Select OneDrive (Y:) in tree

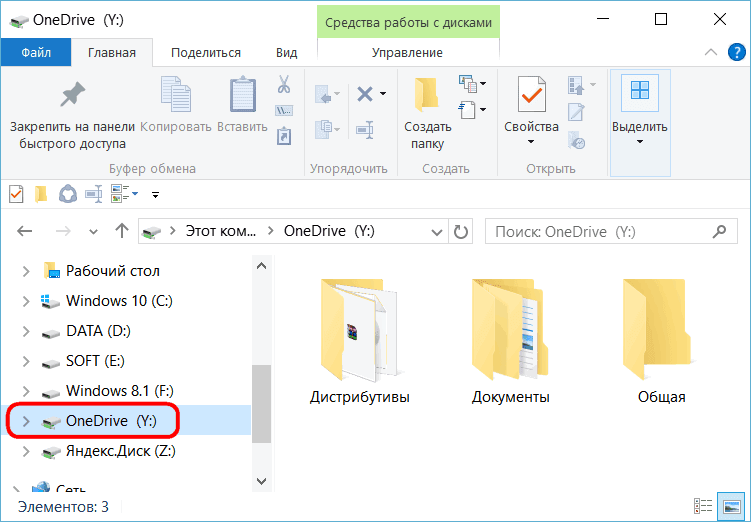pos(111,421)
